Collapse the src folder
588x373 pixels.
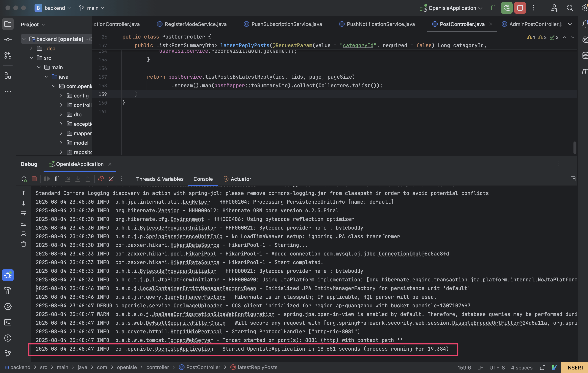(31, 58)
